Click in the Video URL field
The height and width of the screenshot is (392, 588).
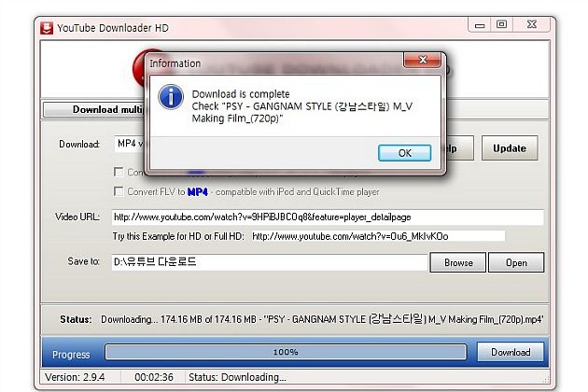click(x=328, y=217)
